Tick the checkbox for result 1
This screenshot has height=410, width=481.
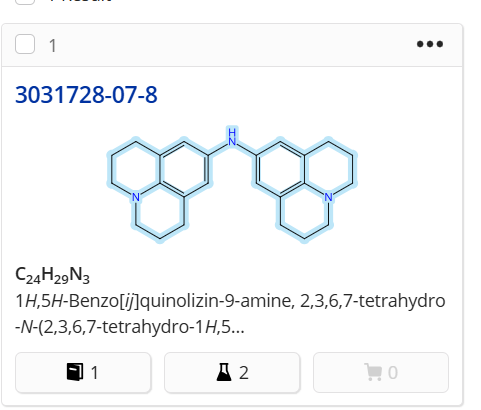[25, 44]
